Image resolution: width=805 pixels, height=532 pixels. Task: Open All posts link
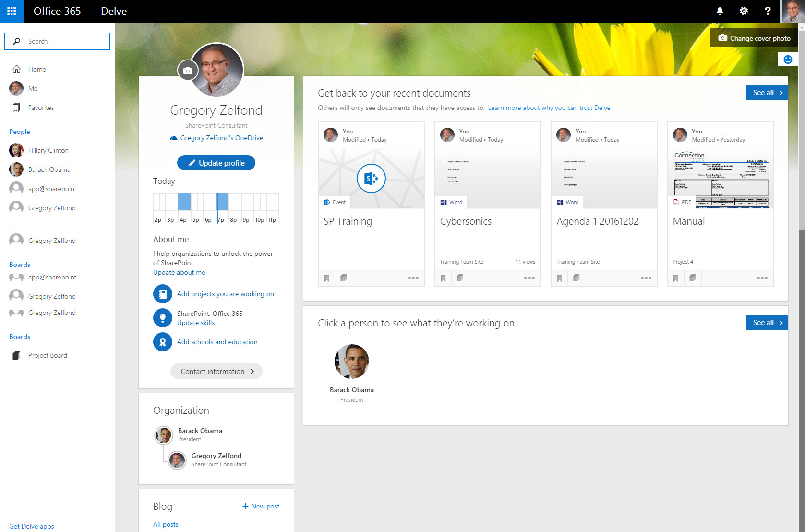point(166,524)
